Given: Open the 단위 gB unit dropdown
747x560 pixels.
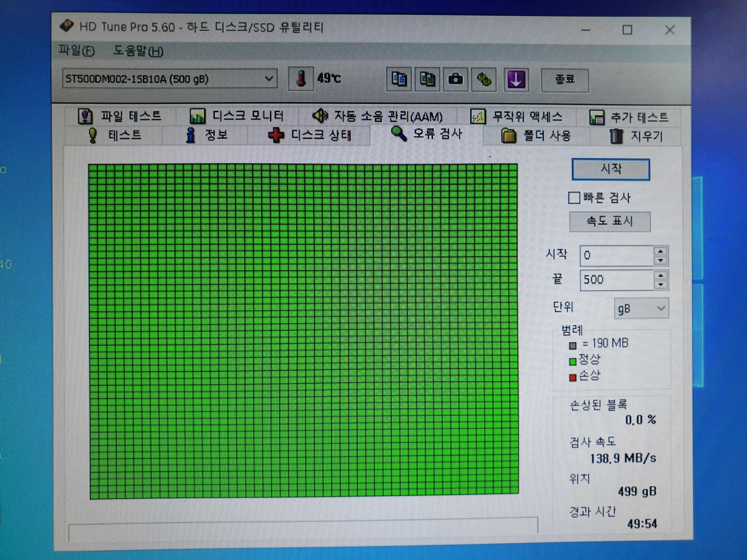Looking at the screenshot, I should 641,308.
